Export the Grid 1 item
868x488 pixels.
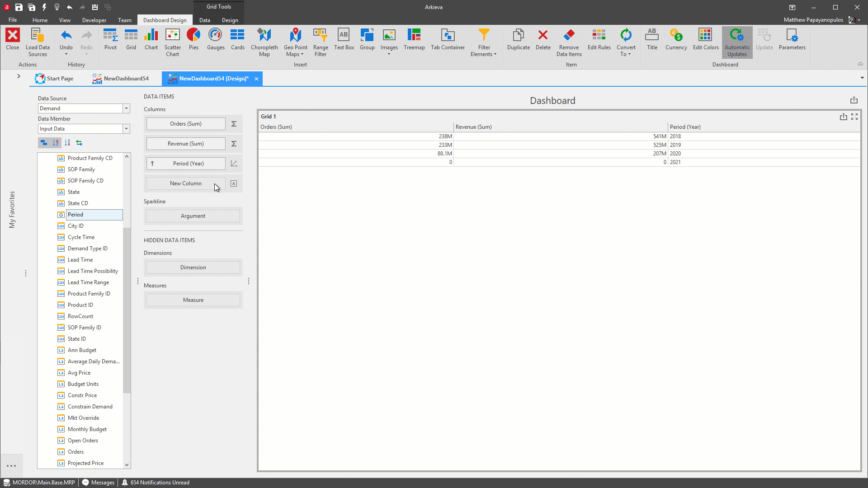click(843, 117)
